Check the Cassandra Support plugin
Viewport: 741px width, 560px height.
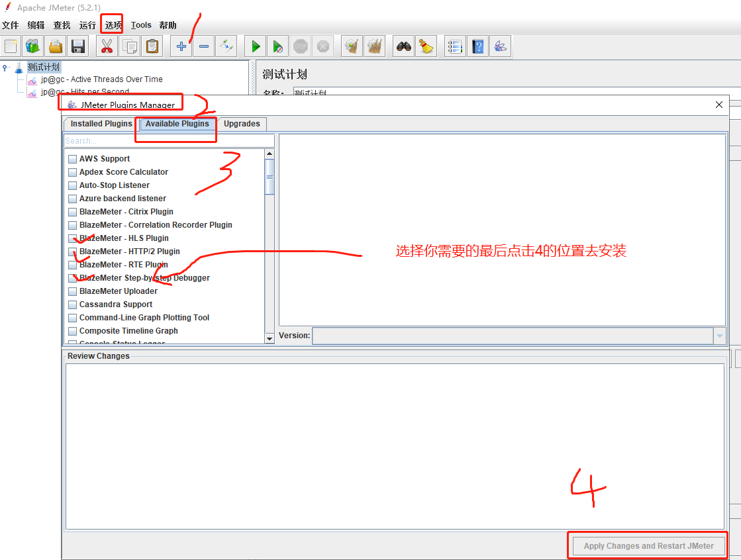72,304
